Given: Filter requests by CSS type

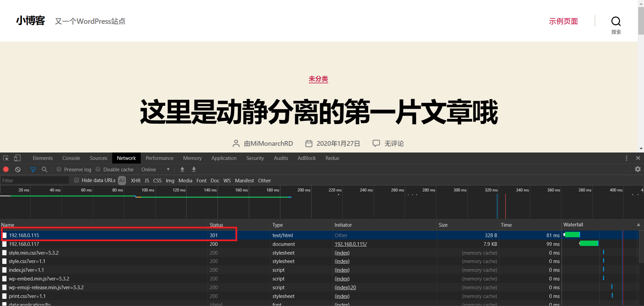Looking at the screenshot, I should point(157,180).
